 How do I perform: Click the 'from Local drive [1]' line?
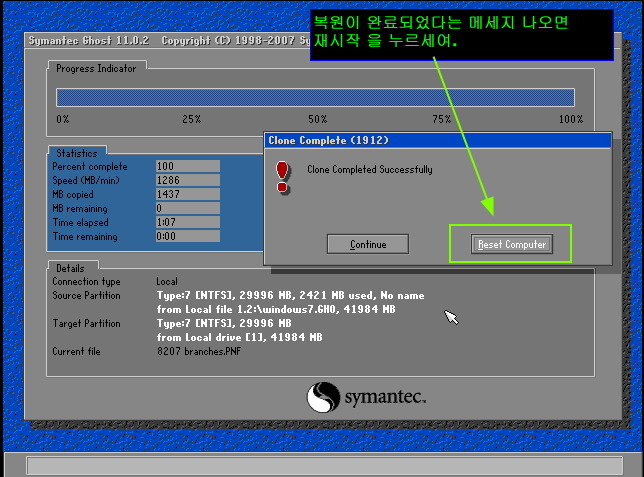239,337
